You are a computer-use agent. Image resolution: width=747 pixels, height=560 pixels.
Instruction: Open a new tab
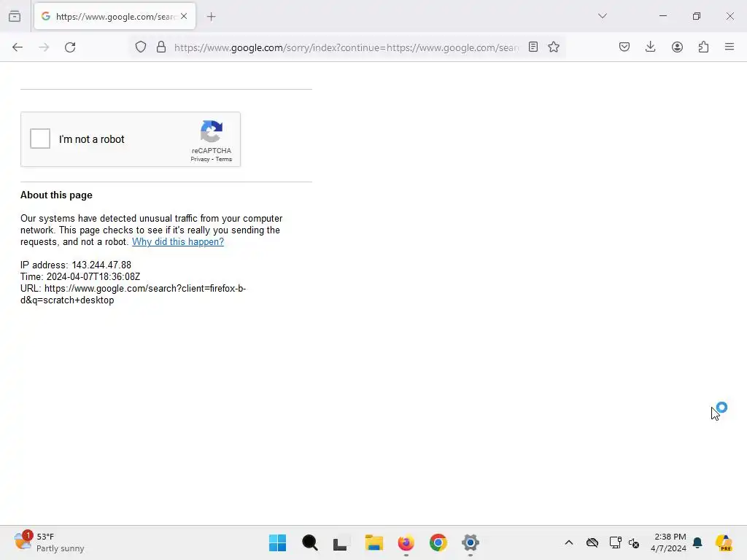(212, 17)
